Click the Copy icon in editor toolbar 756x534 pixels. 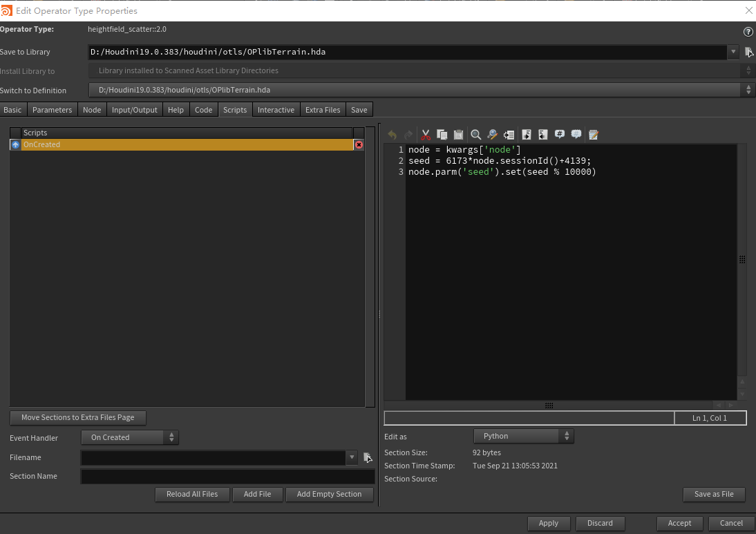point(442,135)
